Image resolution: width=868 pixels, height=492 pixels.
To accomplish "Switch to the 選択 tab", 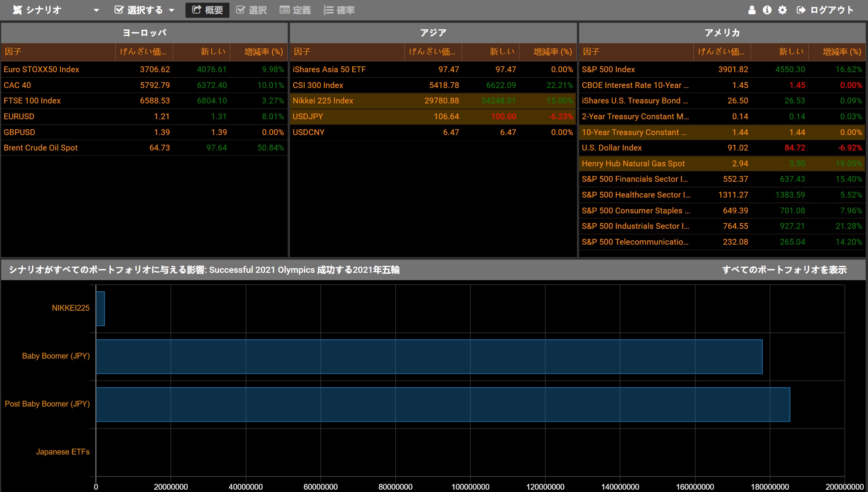I will 251,10.
